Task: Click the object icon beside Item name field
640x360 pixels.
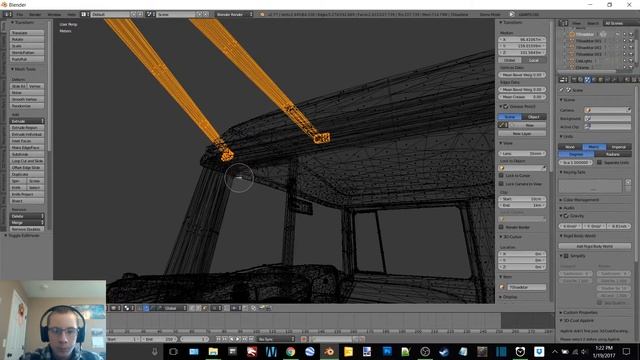Action: pyautogui.click(x=502, y=287)
